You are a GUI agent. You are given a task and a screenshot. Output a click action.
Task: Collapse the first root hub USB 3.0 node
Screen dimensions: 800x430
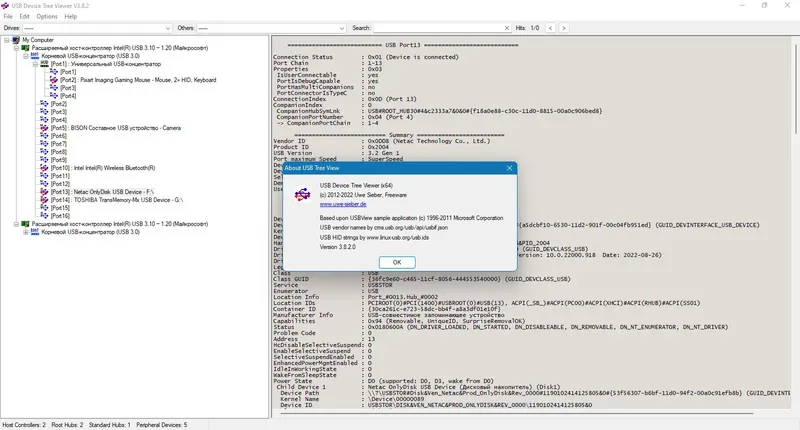pyautogui.click(x=26, y=56)
